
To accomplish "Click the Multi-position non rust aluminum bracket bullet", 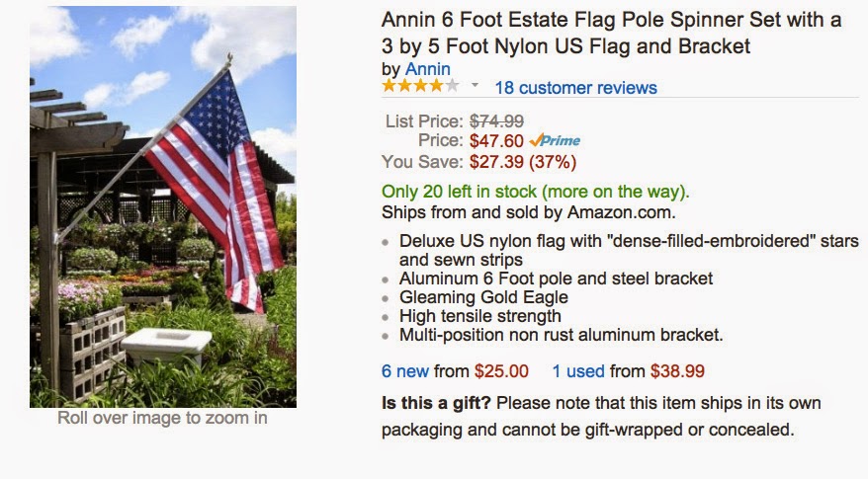I will (562, 335).
